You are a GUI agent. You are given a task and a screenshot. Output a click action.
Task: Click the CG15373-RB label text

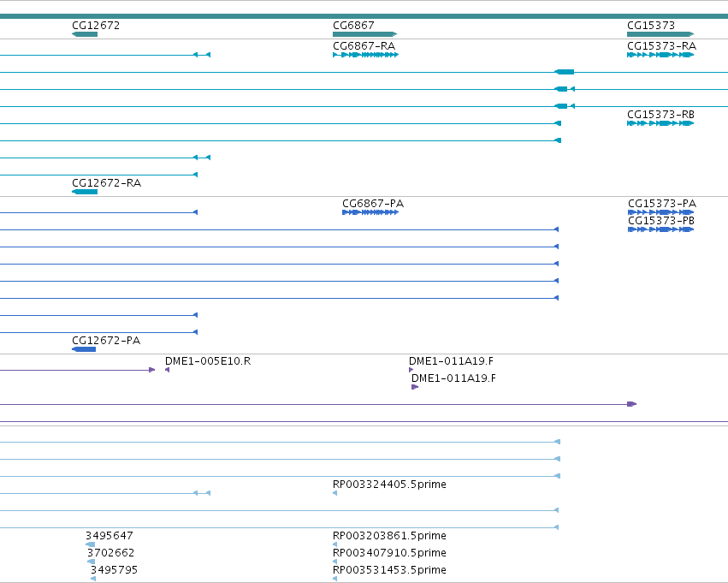(660, 114)
